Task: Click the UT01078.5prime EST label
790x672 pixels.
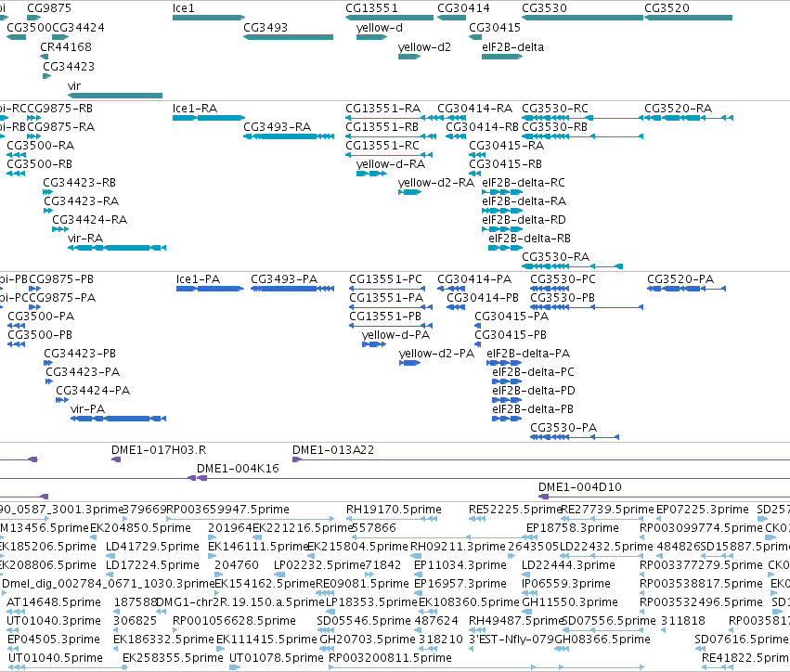Action: [277, 658]
